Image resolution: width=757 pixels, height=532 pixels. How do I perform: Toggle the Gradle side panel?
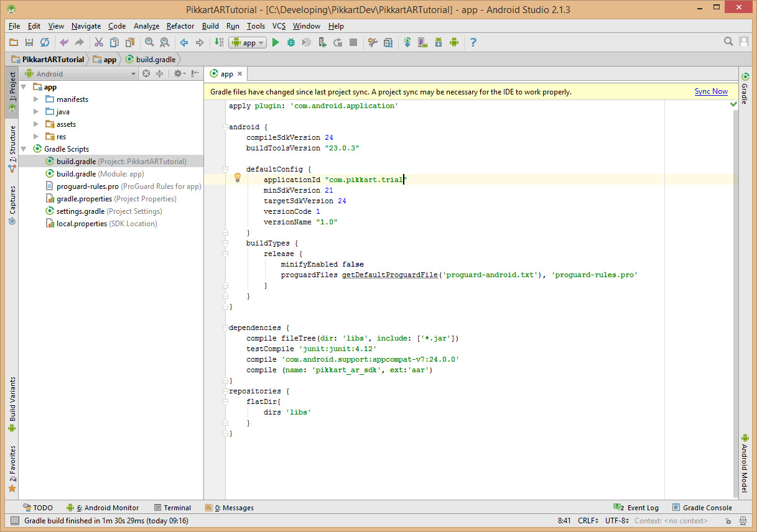(x=745, y=88)
